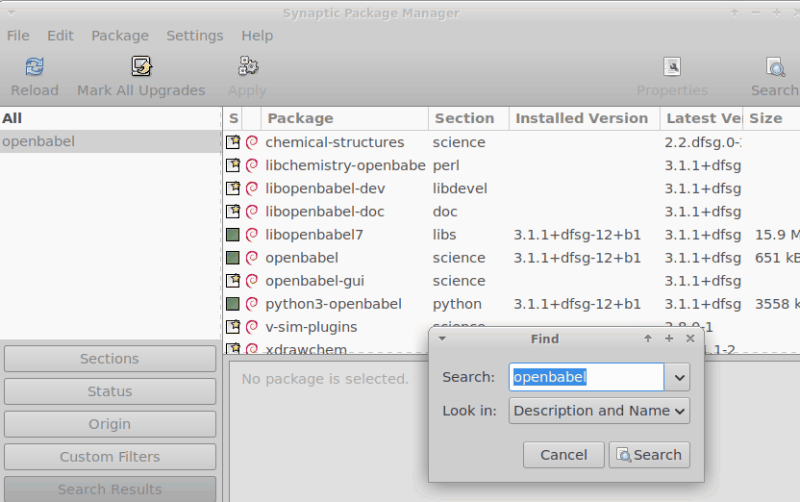The width and height of the screenshot is (800, 502).
Task: Click the Reload toolbar icon
Action: click(x=34, y=67)
